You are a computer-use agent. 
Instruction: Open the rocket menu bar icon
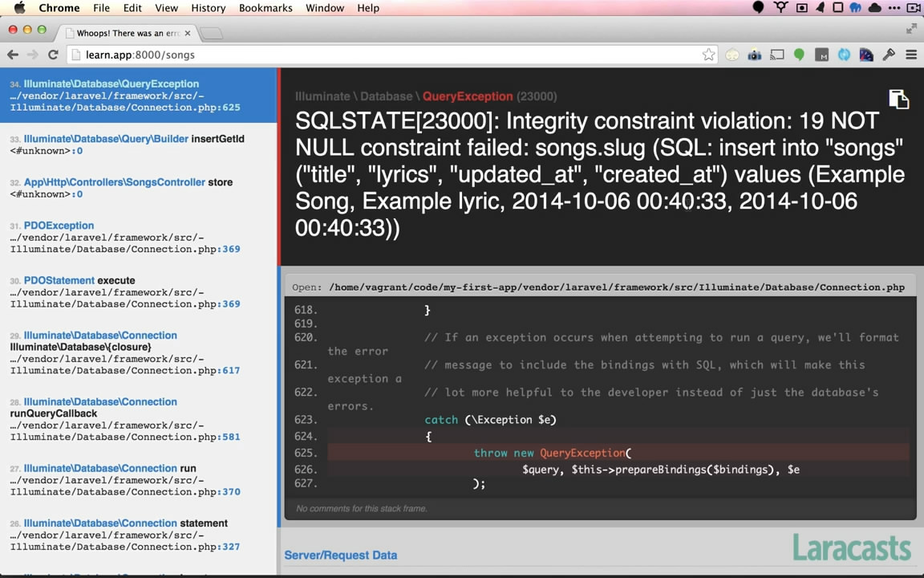click(821, 8)
